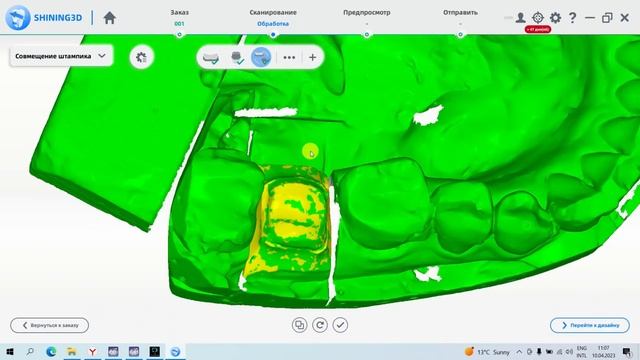The image size is (640, 360).
Task: Open the Windows notification center
Action: click(627, 351)
